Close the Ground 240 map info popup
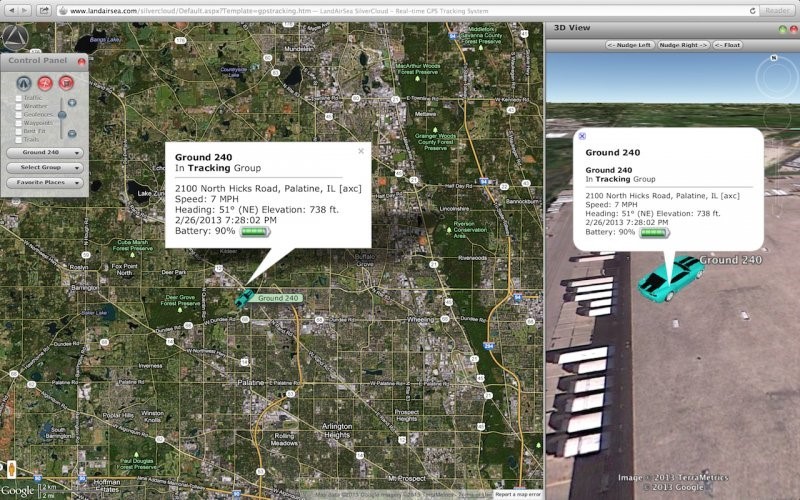This screenshot has height=500, width=800. coord(361,151)
